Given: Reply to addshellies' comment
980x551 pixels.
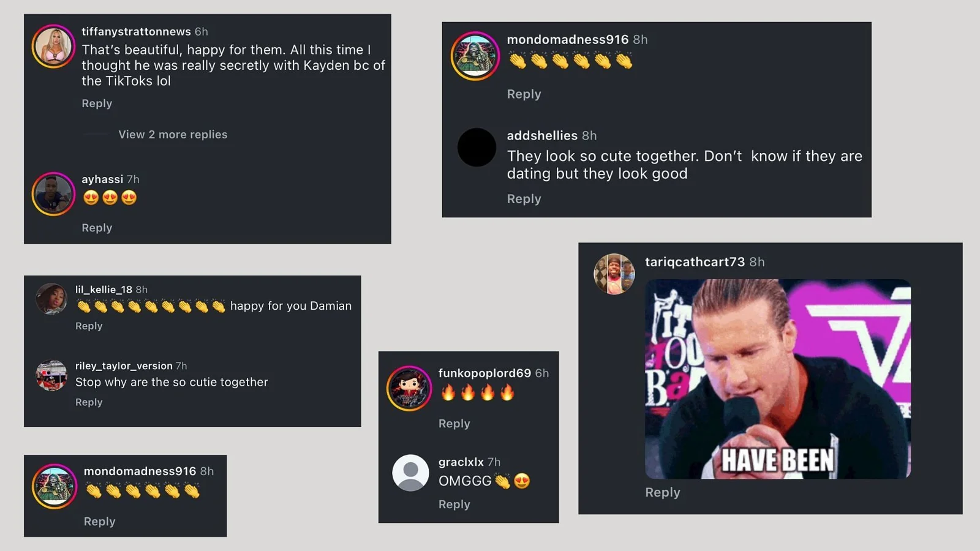Looking at the screenshot, I should 524,199.
